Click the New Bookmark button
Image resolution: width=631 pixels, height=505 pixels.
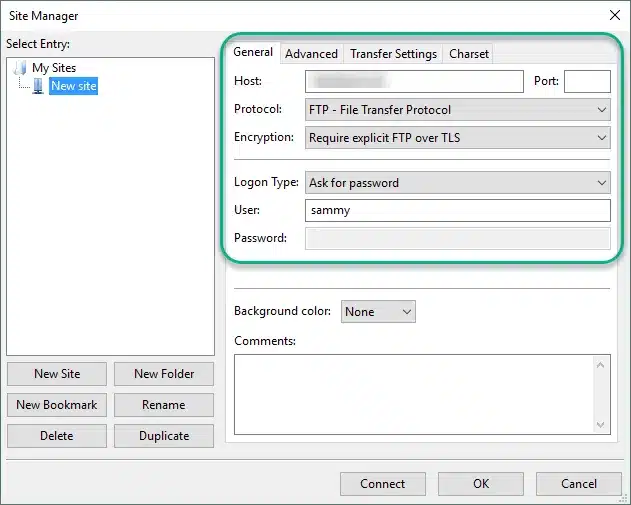pos(57,405)
